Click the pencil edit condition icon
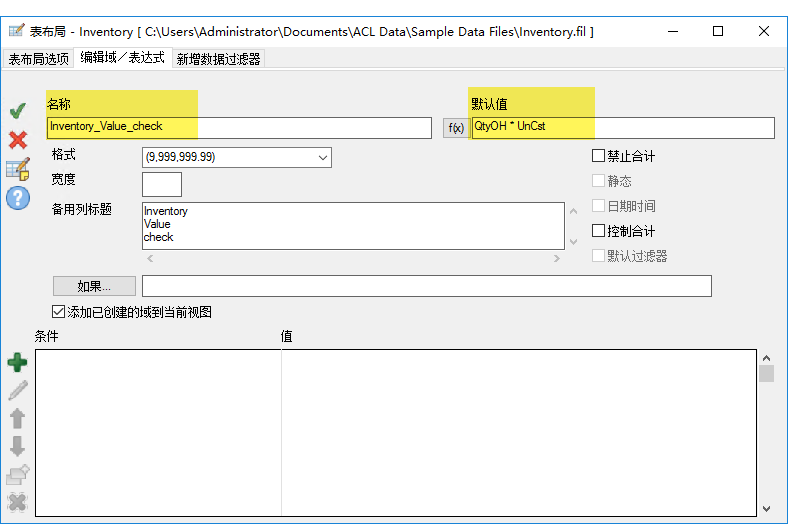788x524 pixels. (x=17, y=390)
